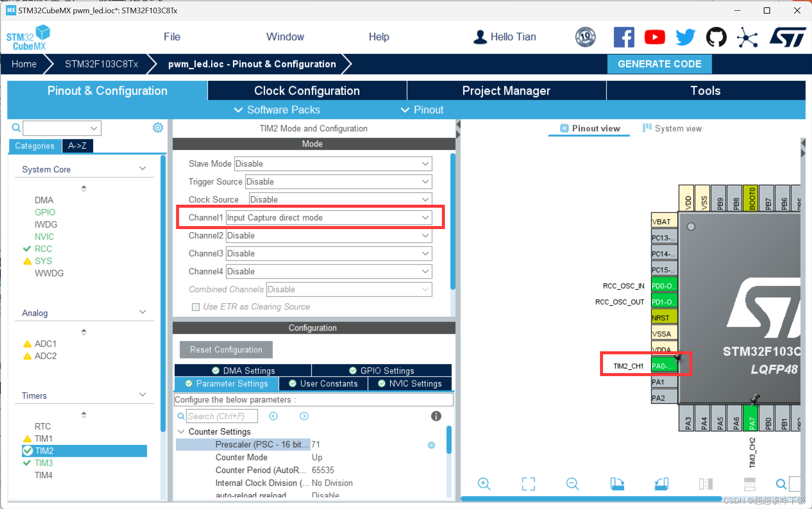Open the NVIC Settings tab

pos(410,383)
